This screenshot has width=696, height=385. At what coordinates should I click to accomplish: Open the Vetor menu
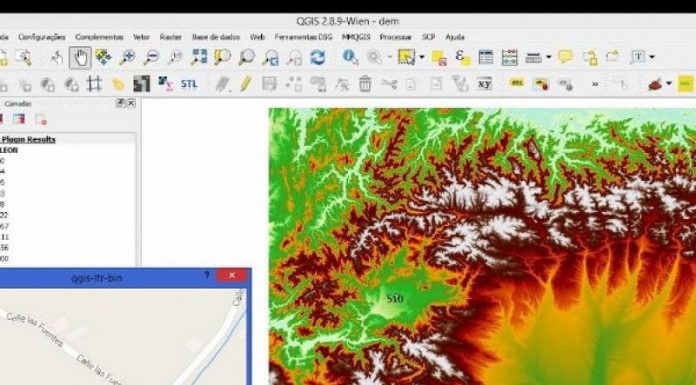point(141,37)
